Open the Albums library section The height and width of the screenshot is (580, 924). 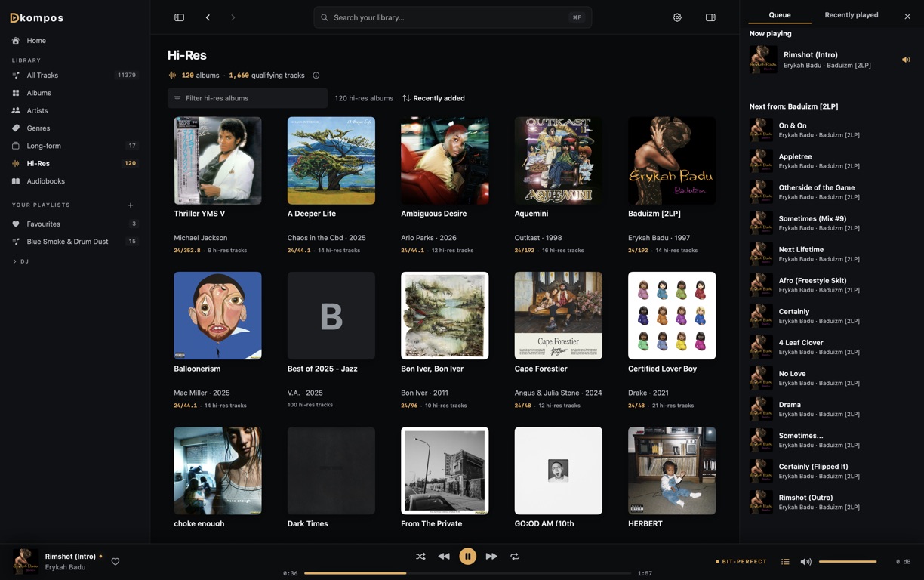tap(75, 93)
